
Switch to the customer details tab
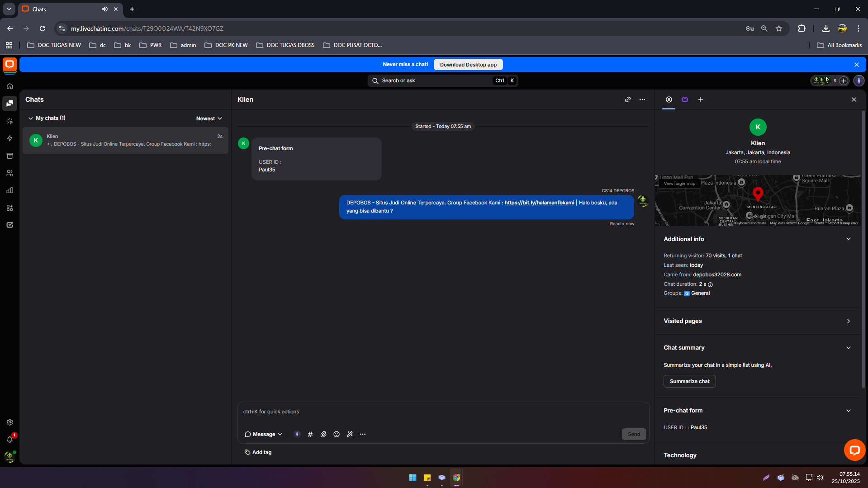point(669,99)
